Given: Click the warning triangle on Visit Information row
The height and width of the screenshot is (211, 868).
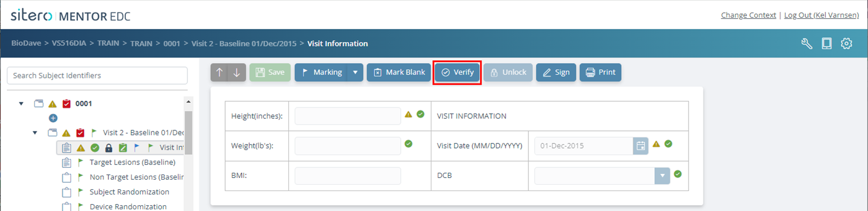Looking at the screenshot, I should pyautogui.click(x=80, y=147).
